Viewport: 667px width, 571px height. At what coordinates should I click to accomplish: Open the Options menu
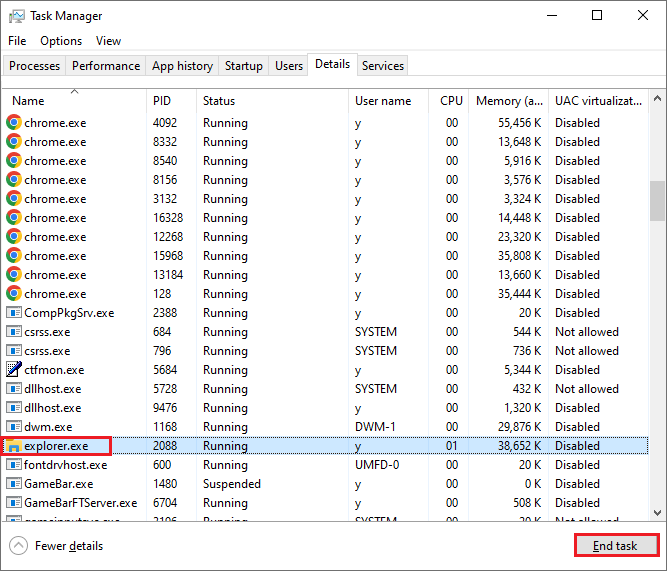pos(61,41)
